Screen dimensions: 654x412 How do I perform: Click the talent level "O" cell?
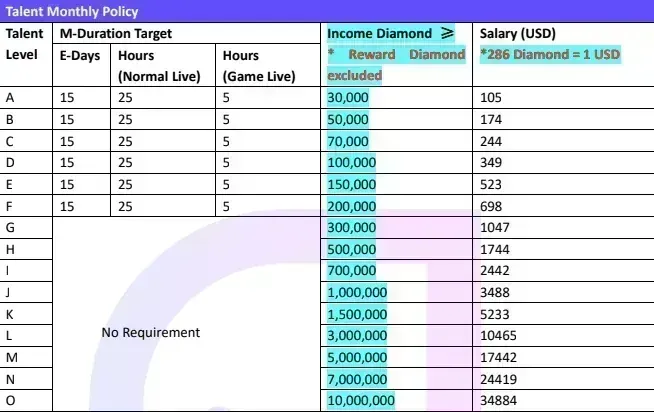(x=11, y=401)
